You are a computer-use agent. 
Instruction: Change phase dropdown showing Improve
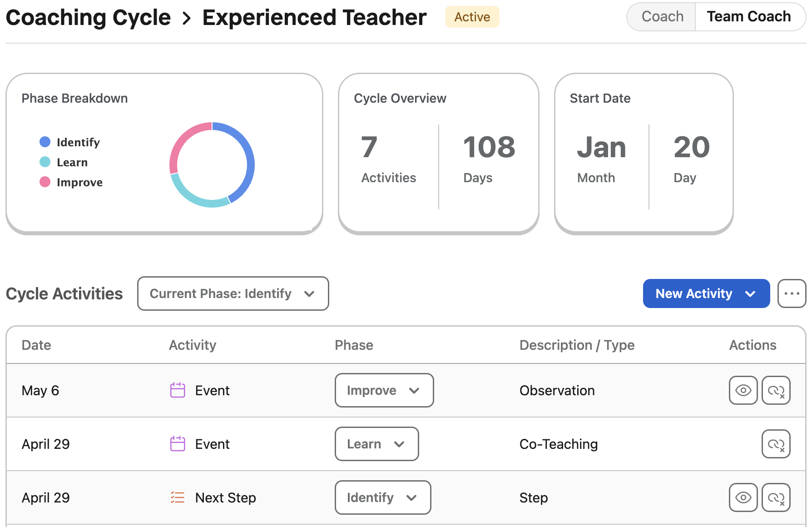pyautogui.click(x=384, y=390)
